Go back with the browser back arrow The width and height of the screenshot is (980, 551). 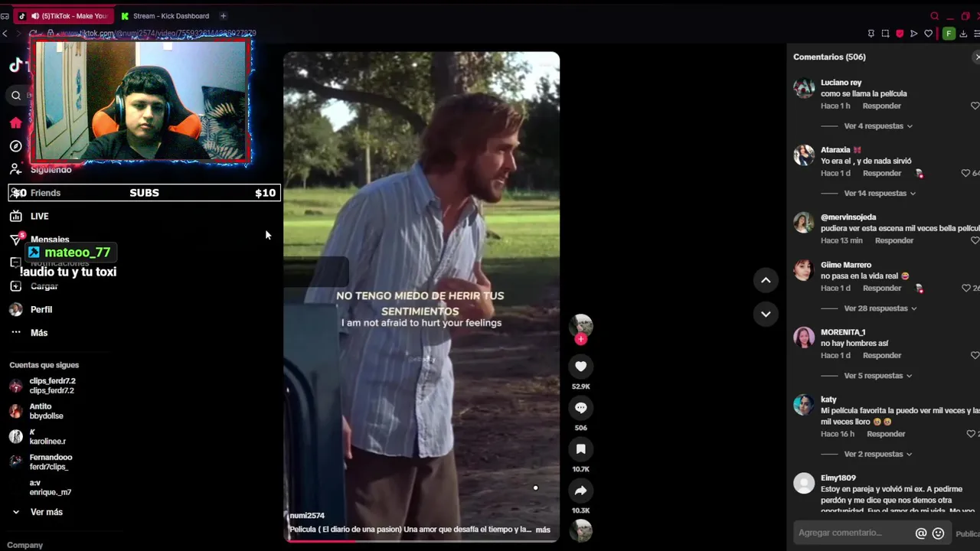(x=5, y=34)
